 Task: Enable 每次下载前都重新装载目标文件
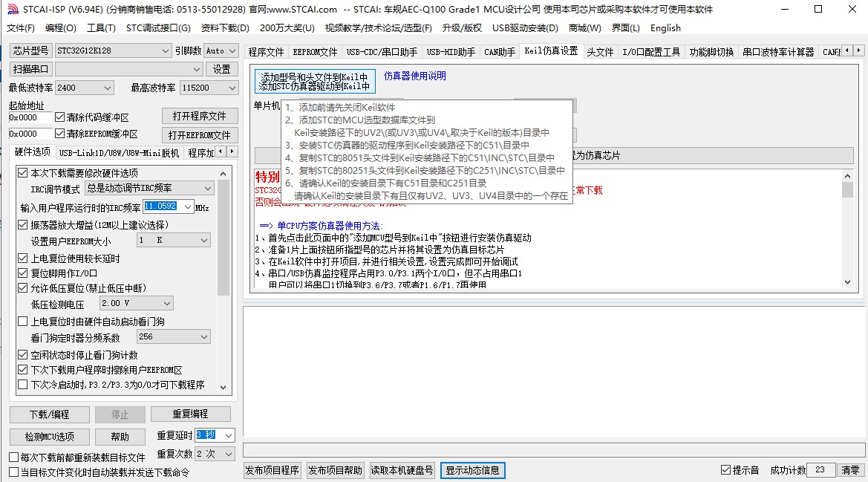click(x=14, y=457)
